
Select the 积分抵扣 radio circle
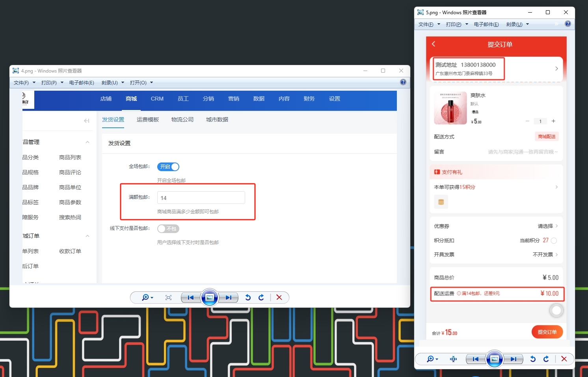(x=554, y=241)
